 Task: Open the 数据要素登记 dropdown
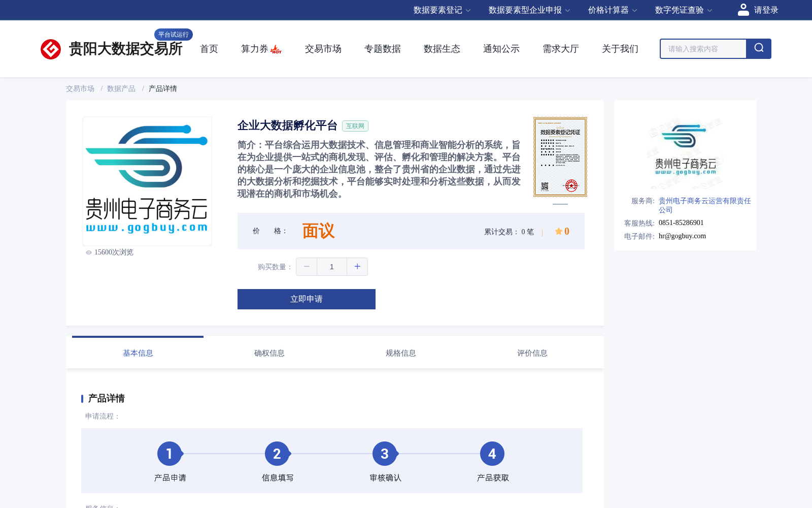pos(442,10)
